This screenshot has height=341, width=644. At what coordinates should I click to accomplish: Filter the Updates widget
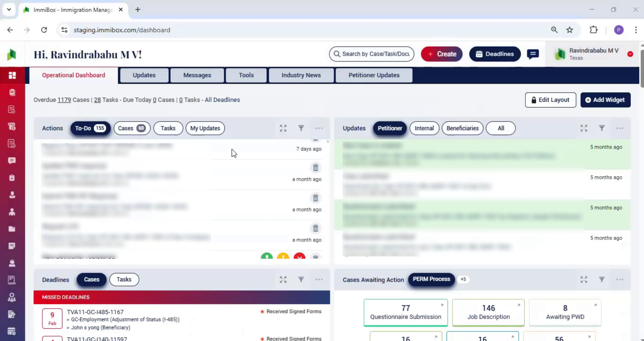(602, 128)
